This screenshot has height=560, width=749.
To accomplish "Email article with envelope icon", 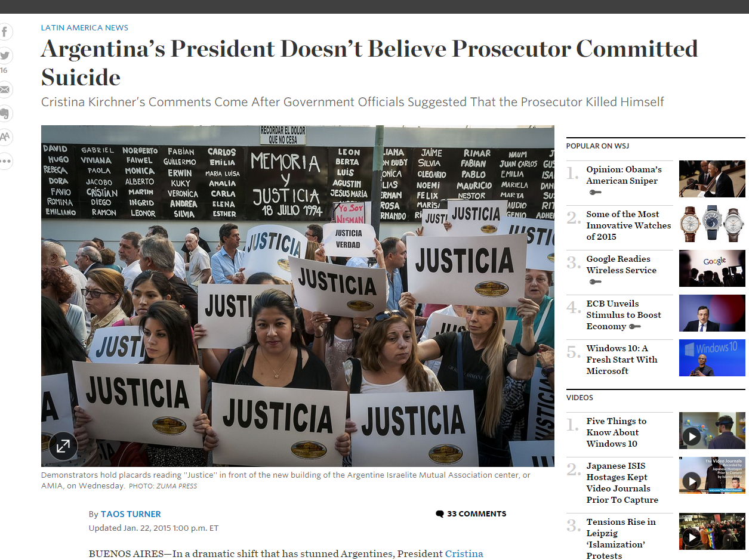I will (x=4, y=90).
